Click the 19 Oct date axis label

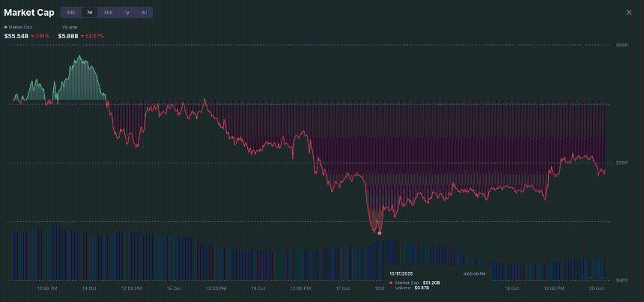(512, 287)
